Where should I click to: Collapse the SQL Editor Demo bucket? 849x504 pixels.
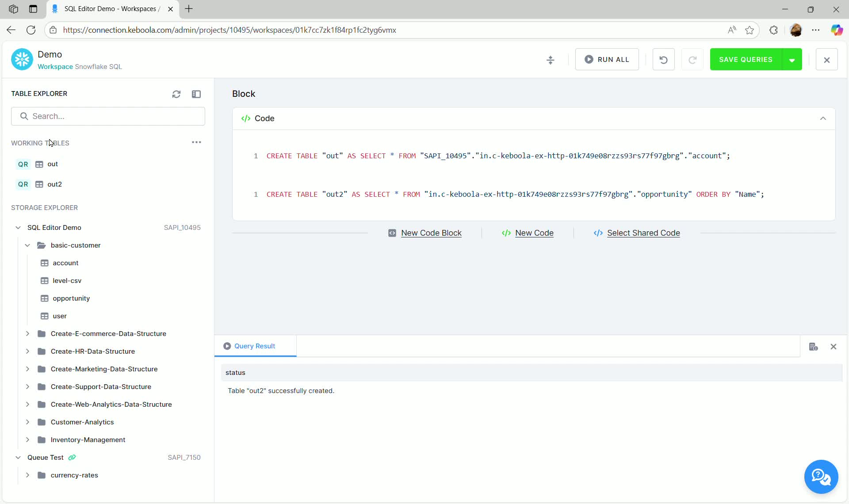[x=18, y=227]
